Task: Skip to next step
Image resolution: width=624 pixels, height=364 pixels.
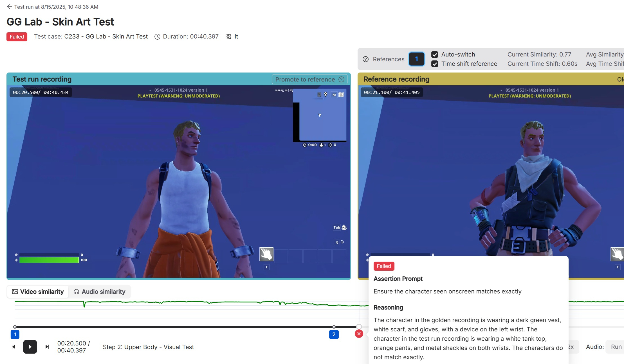Action: (47, 347)
